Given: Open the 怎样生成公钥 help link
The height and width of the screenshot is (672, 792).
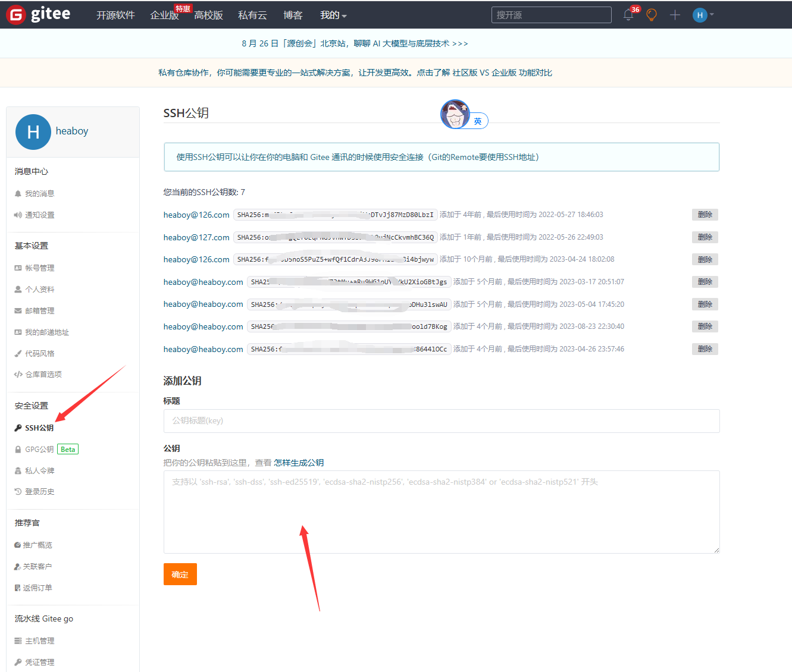Looking at the screenshot, I should pos(299,463).
